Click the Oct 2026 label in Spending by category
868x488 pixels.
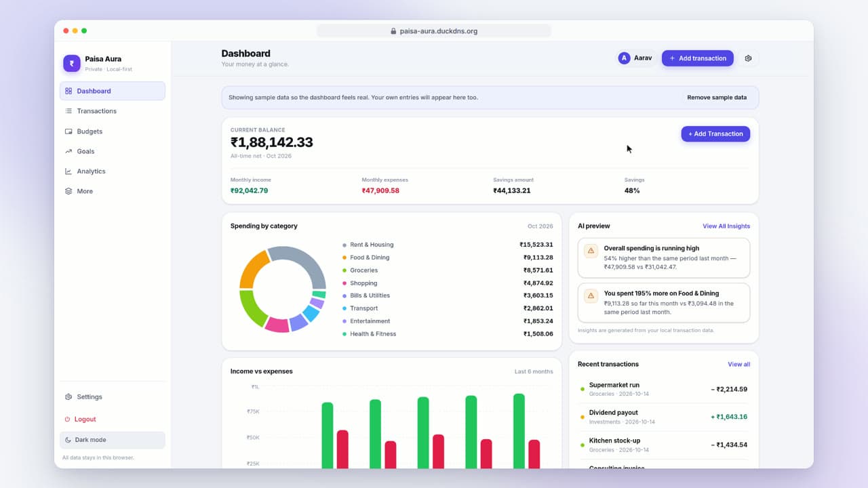coord(540,226)
